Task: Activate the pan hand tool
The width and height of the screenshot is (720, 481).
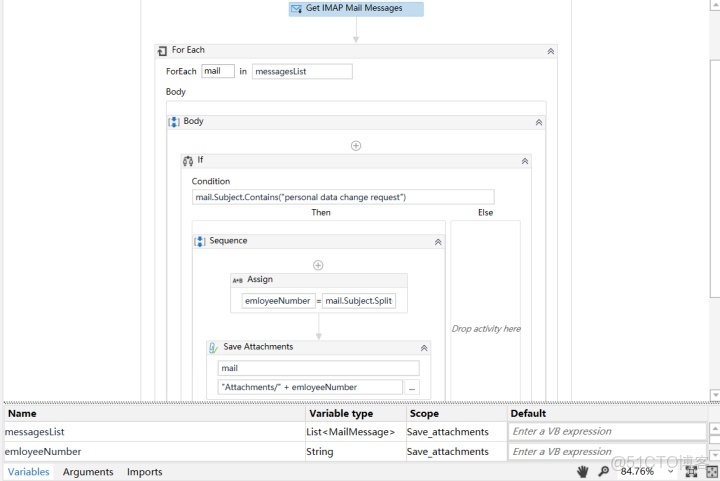Action: click(583, 471)
